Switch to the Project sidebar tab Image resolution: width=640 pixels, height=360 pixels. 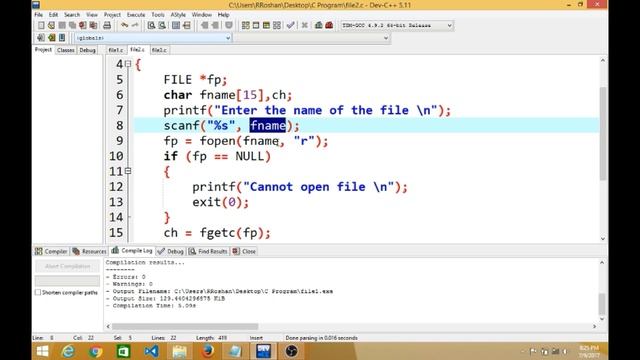tap(43, 49)
